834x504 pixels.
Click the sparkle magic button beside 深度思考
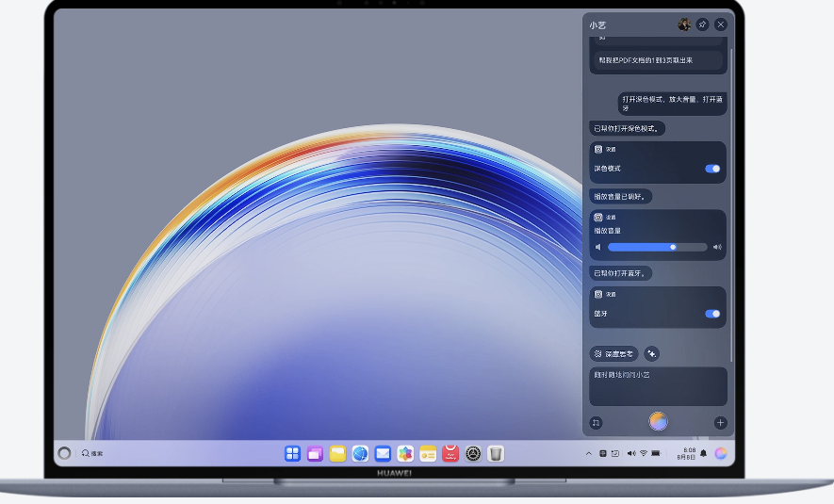pos(651,353)
